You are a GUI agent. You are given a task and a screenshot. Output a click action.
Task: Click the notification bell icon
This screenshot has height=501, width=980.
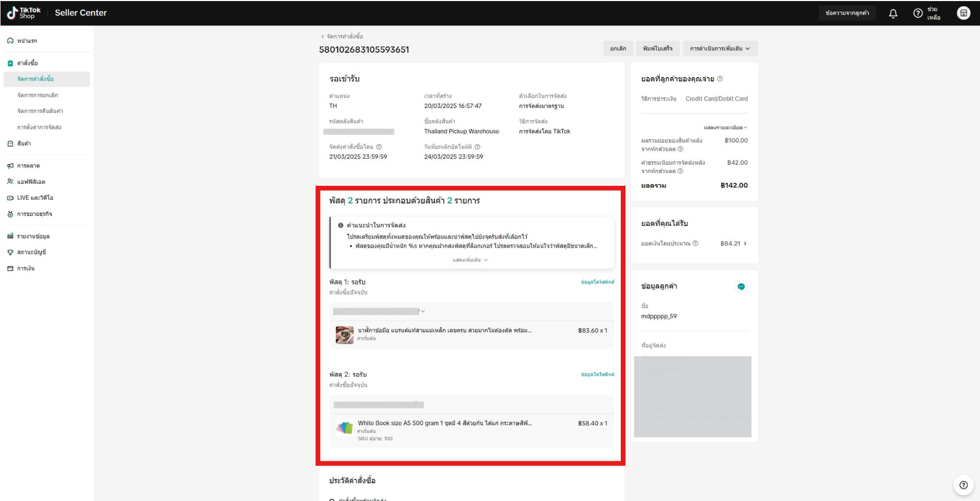point(893,14)
